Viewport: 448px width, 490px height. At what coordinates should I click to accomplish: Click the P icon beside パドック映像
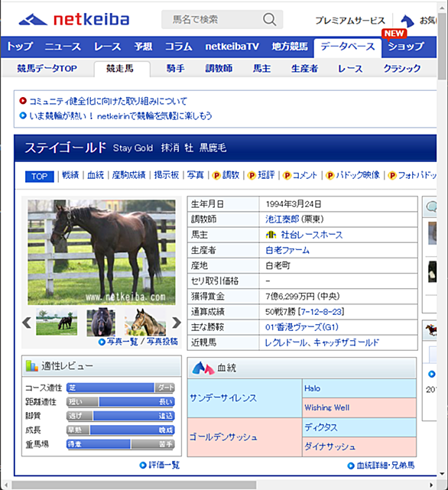330,176
